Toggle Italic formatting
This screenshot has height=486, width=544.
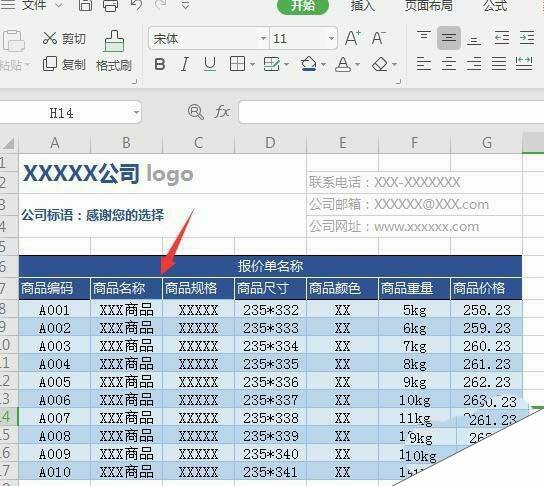tap(185, 64)
